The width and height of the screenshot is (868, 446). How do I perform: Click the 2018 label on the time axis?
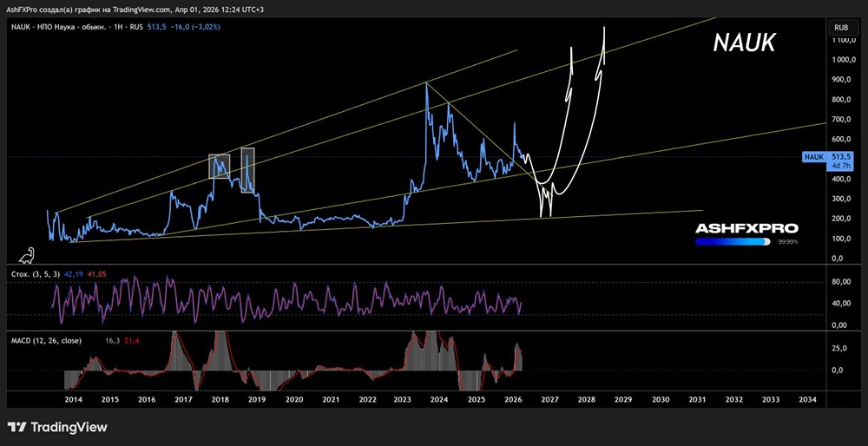[220, 399]
